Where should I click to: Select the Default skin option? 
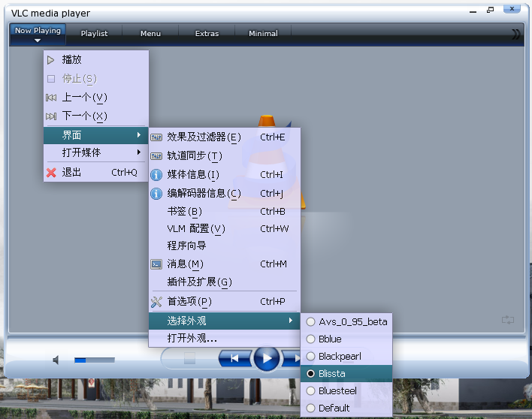click(346, 408)
